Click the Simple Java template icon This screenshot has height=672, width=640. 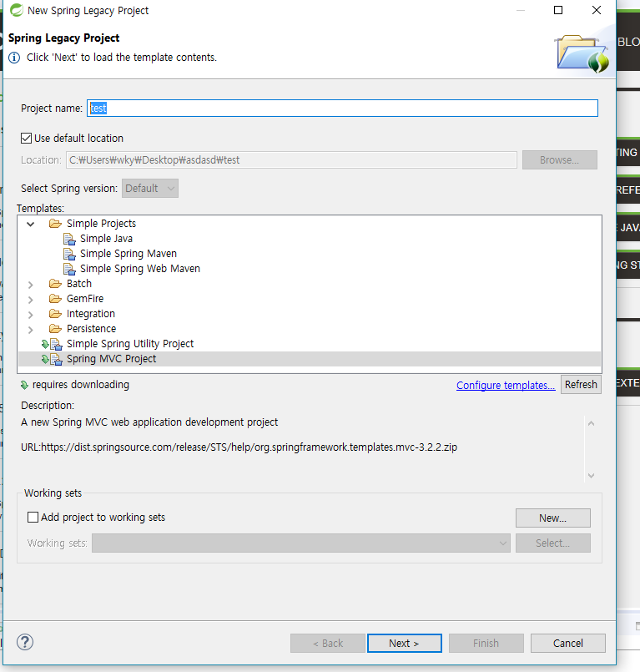69,239
